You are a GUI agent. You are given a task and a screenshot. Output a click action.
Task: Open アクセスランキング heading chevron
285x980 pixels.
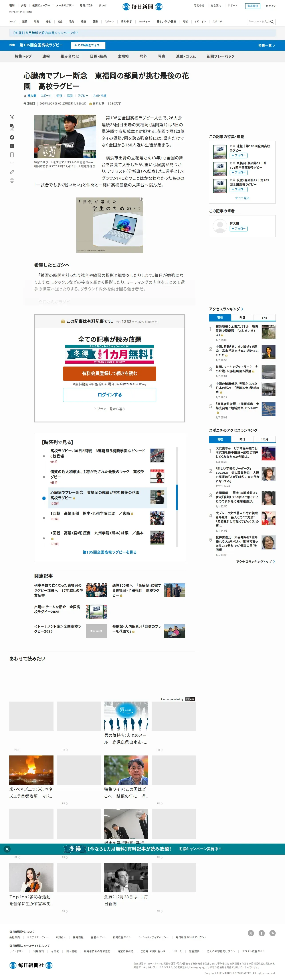pyautogui.click(x=242, y=309)
